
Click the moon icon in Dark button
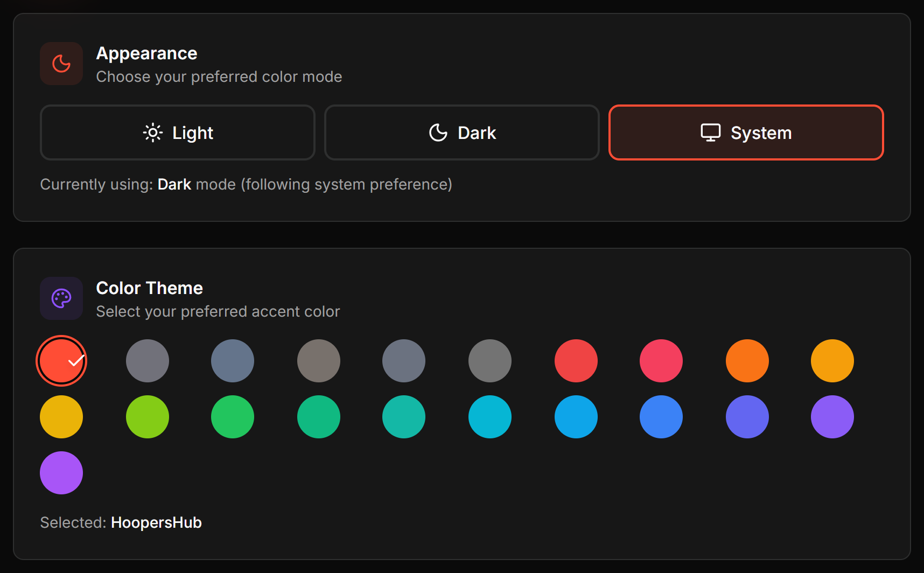(438, 132)
